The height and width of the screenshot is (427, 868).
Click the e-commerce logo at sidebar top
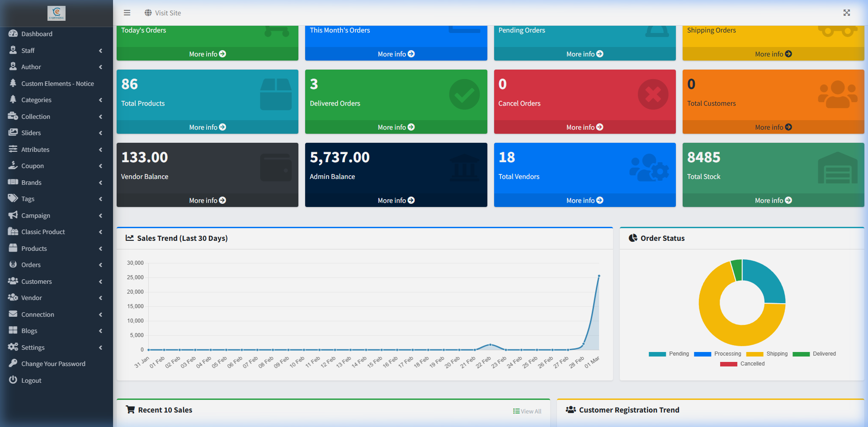coord(57,13)
